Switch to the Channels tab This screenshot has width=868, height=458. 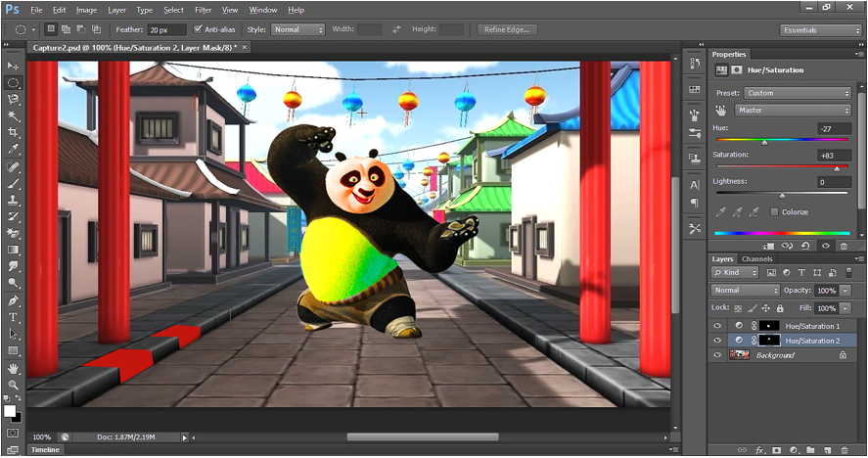tap(756, 259)
